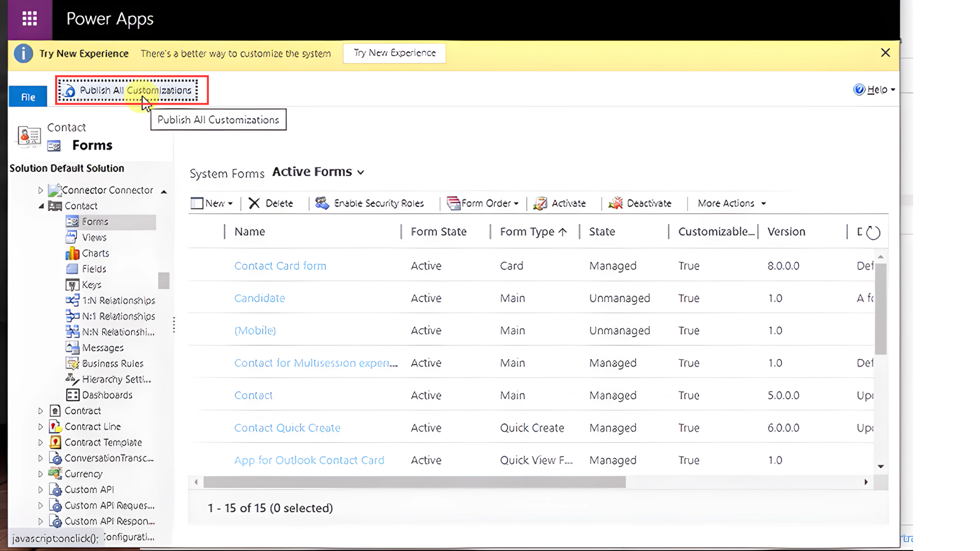Select Hierarchy Settings under Contact

[x=116, y=380]
